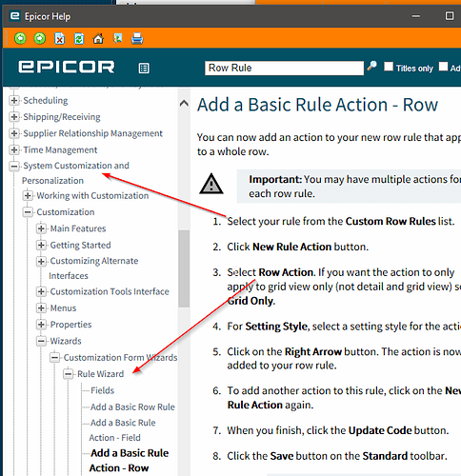Open Add a Basic Row Rule topic
461x476 pixels.
pos(132,407)
